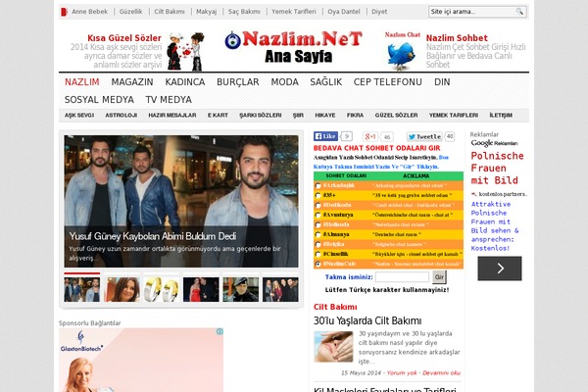Go to ASTROLOJI in the submenu

(122, 116)
